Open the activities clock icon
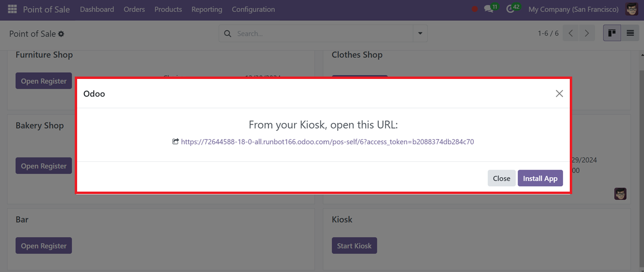This screenshot has height=272, width=644. [x=510, y=9]
